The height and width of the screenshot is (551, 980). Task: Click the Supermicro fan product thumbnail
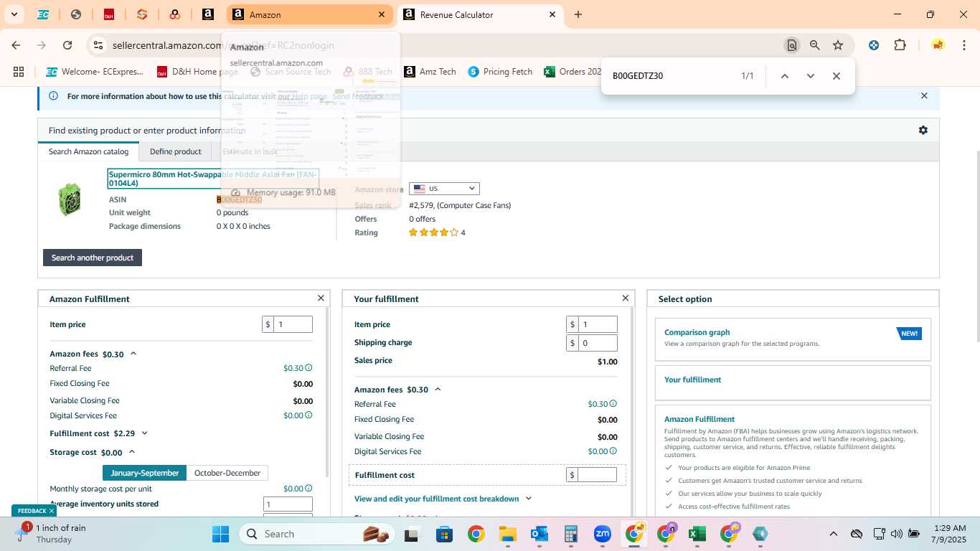pyautogui.click(x=70, y=199)
